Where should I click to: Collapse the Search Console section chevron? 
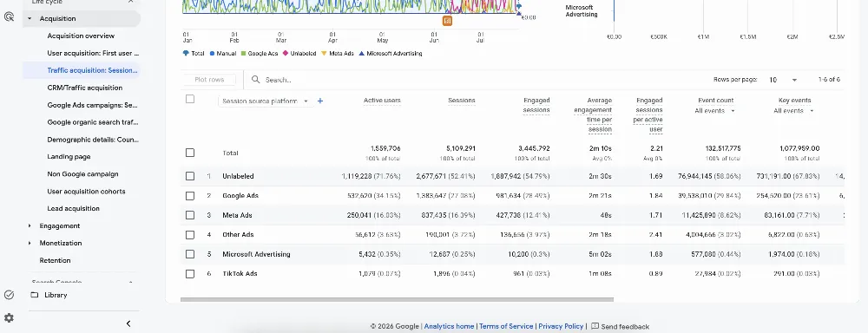131,282
